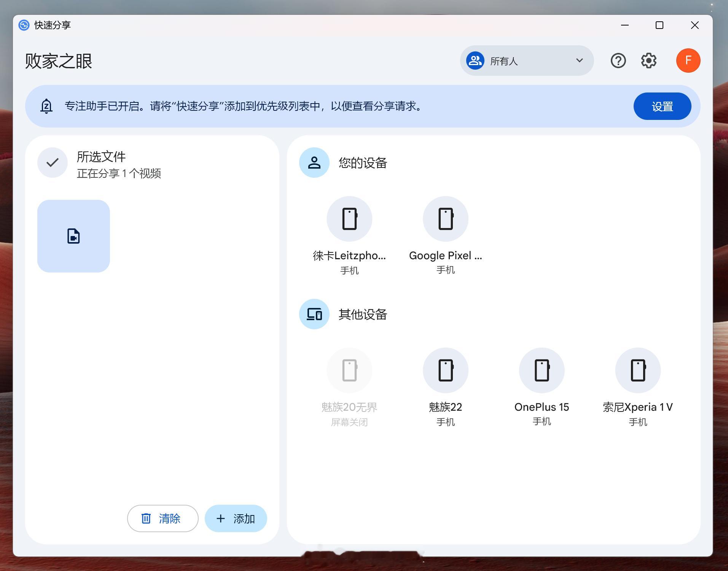Screen dimensions: 728x571
Task: Expand the 所有人 visibility dropdown
Action: point(527,61)
